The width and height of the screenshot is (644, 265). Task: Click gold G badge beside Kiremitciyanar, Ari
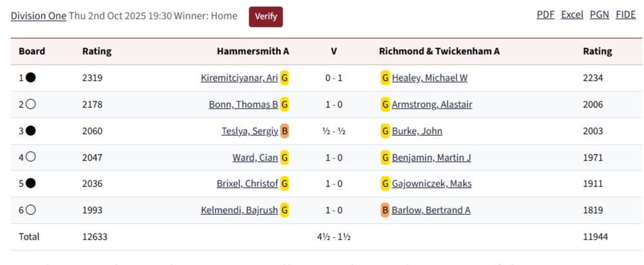[285, 78]
